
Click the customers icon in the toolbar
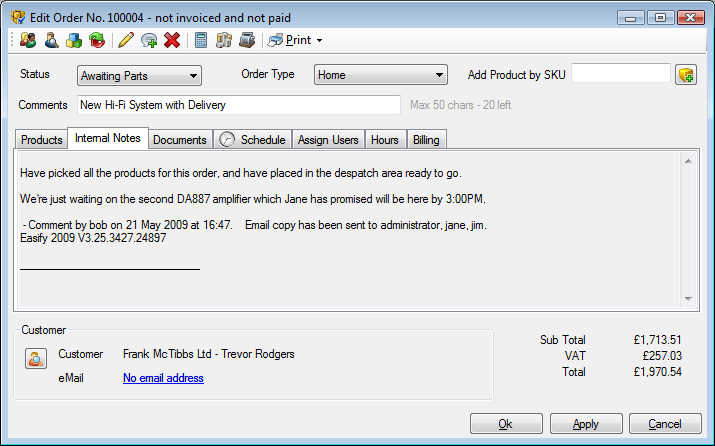point(27,40)
